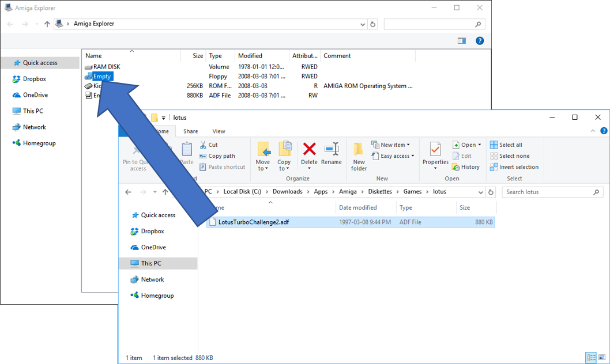Click Copy path in lotus ribbon
The width and height of the screenshot is (610, 364).
(217, 156)
